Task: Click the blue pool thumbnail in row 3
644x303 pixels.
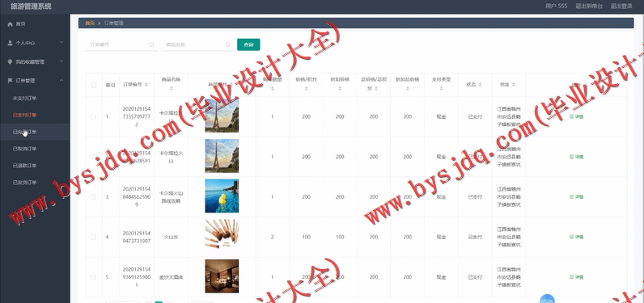Action: [x=222, y=196]
